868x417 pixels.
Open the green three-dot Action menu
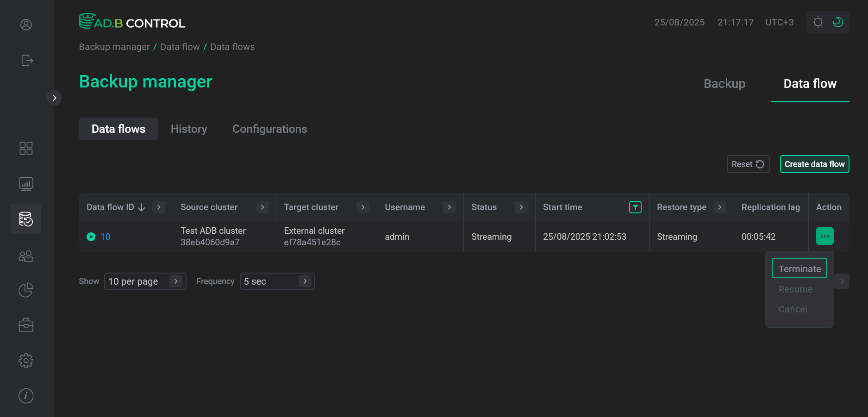tap(824, 236)
